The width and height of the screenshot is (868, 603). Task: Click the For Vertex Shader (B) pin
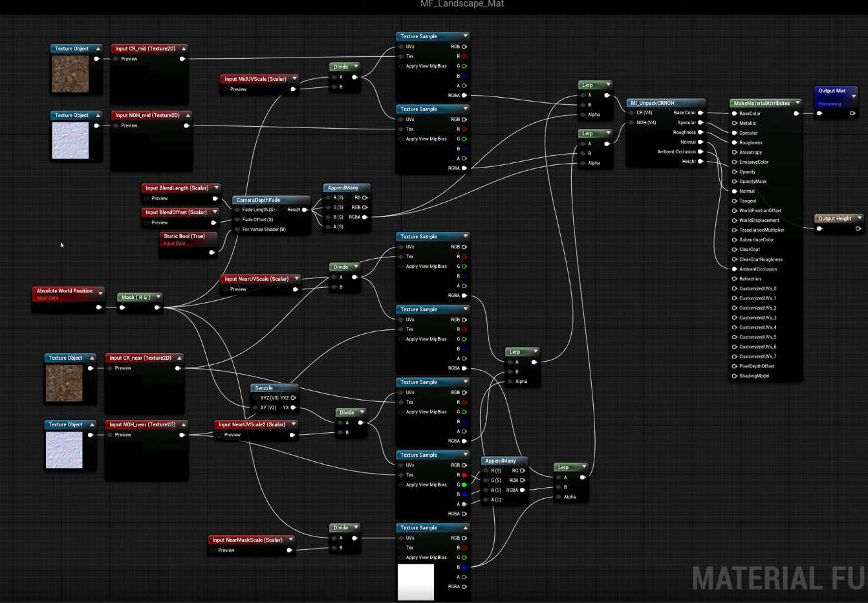237,229
